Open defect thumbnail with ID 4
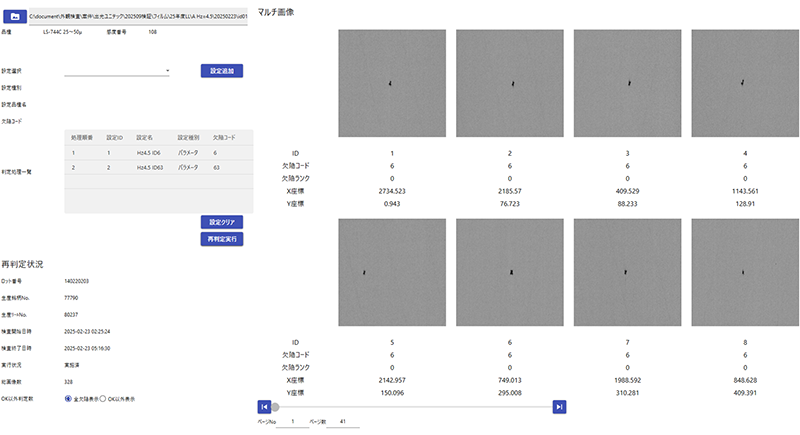Image resolution: width=800 pixels, height=435 pixels. [x=745, y=83]
